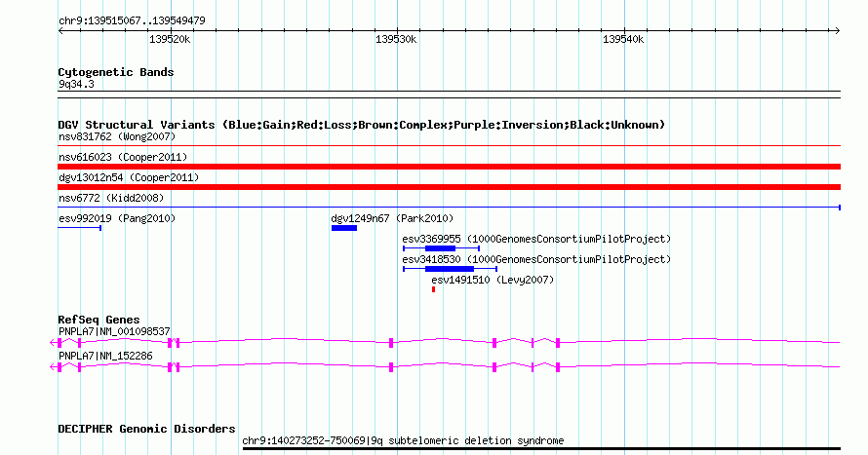The width and height of the screenshot is (868, 455).
Task: Select variant nsv6772 (Kidd2008) label
Action: (111, 198)
